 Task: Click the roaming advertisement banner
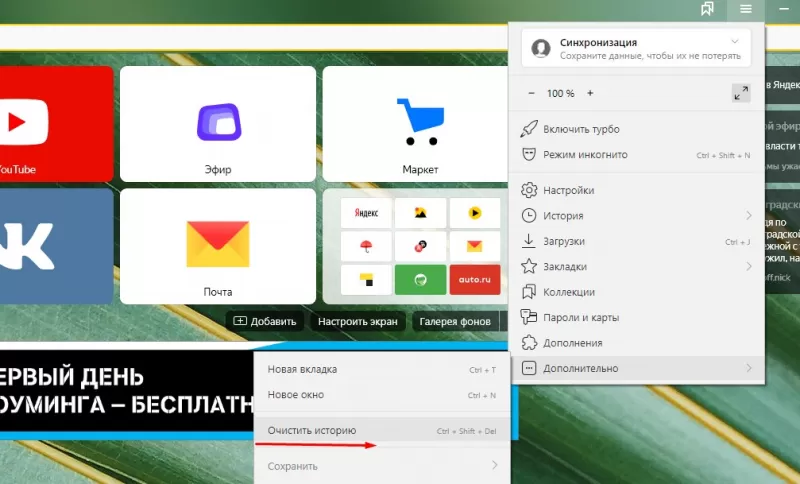128,391
